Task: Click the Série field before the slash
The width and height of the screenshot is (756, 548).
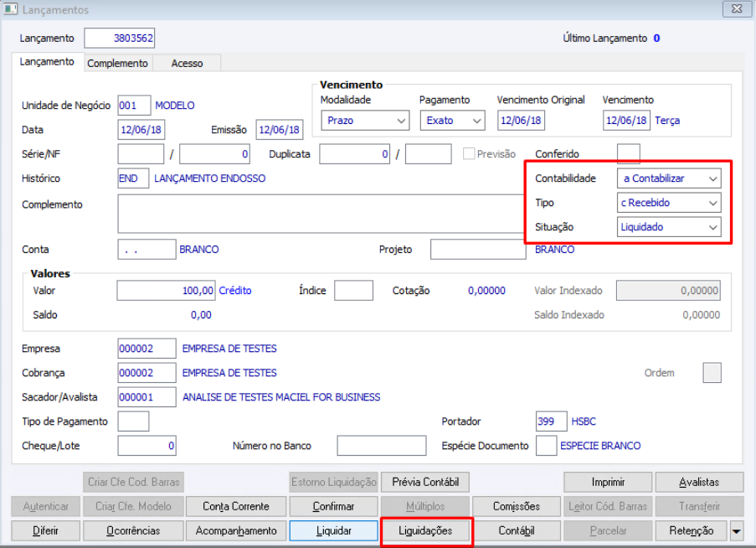Action: pos(141,154)
